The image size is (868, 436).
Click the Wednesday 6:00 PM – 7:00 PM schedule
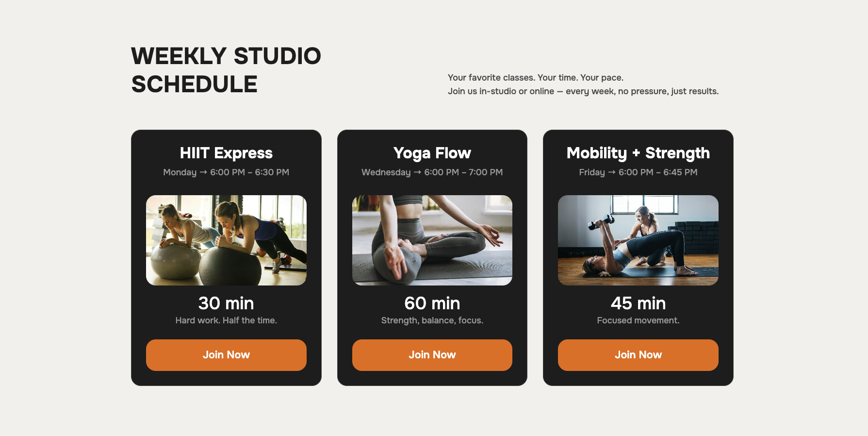pyautogui.click(x=432, y=172)
